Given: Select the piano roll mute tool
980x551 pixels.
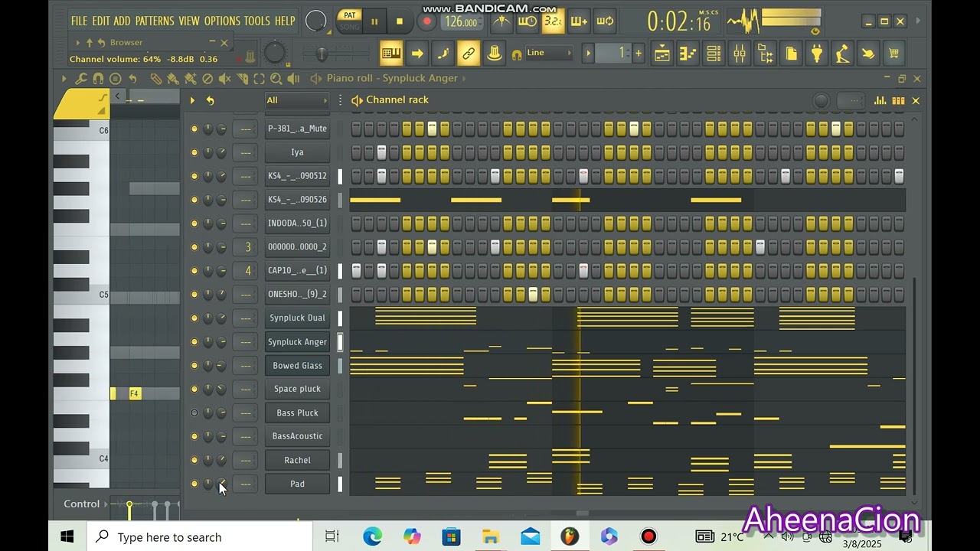Looking at the screenshot, I should [x=225, y=78].
